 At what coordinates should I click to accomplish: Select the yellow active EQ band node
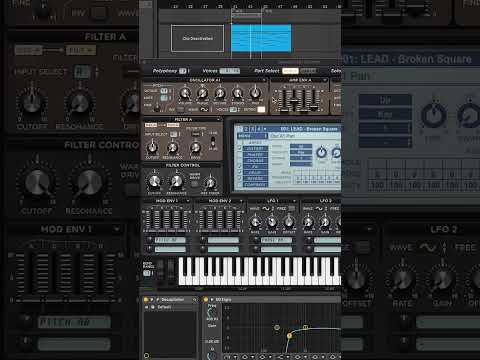click(x=289, y=335)
